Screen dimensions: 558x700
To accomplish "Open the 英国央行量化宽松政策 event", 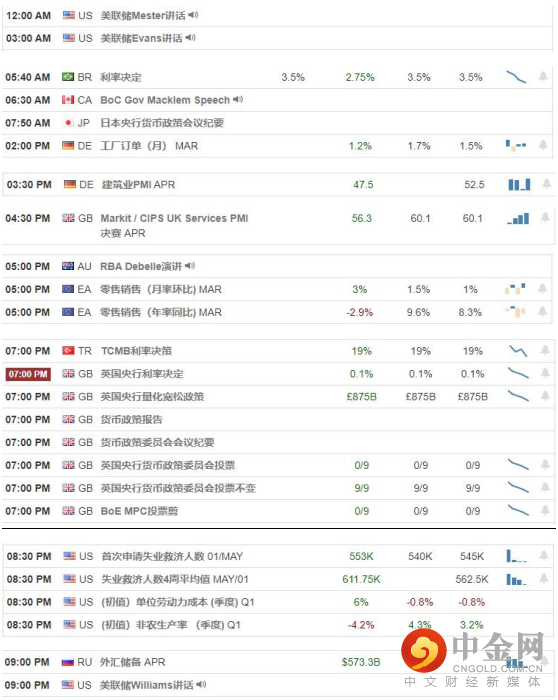I will [x=152, y=396].
